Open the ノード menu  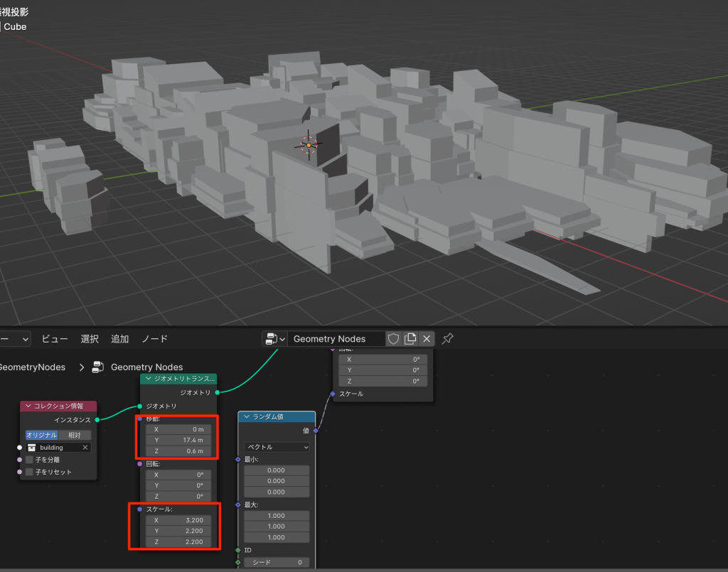click(x=154, y=339)
